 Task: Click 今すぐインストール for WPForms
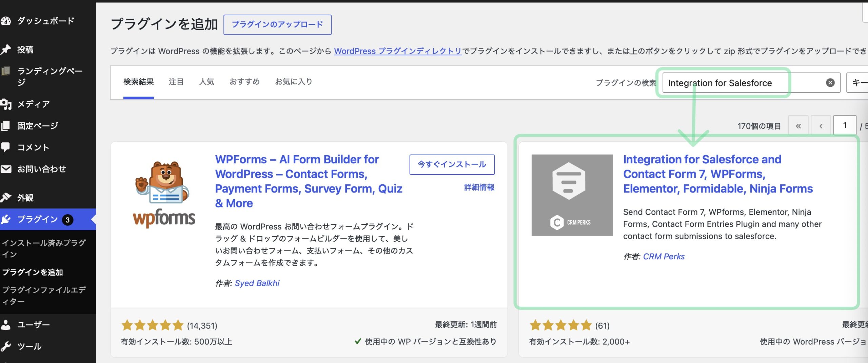[x=452, y=164]
